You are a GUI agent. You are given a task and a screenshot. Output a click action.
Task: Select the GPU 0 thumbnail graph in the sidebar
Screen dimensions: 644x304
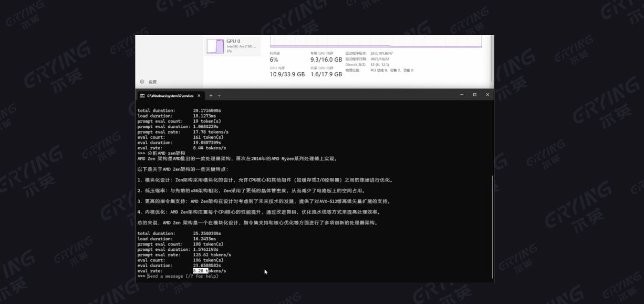[x=214, y=45]
